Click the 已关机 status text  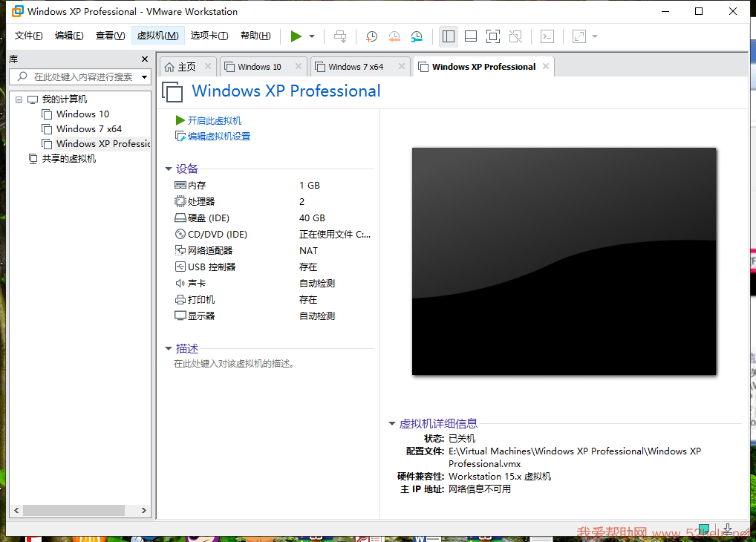462,438
